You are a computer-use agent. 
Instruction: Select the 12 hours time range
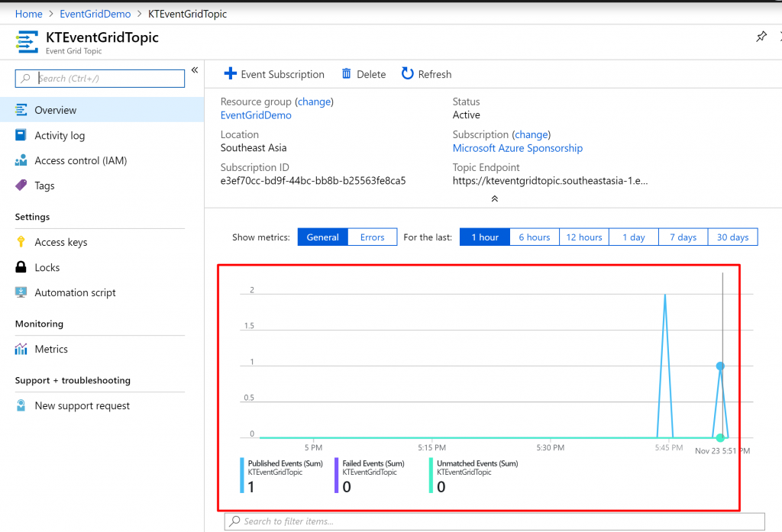click(584, 237)
